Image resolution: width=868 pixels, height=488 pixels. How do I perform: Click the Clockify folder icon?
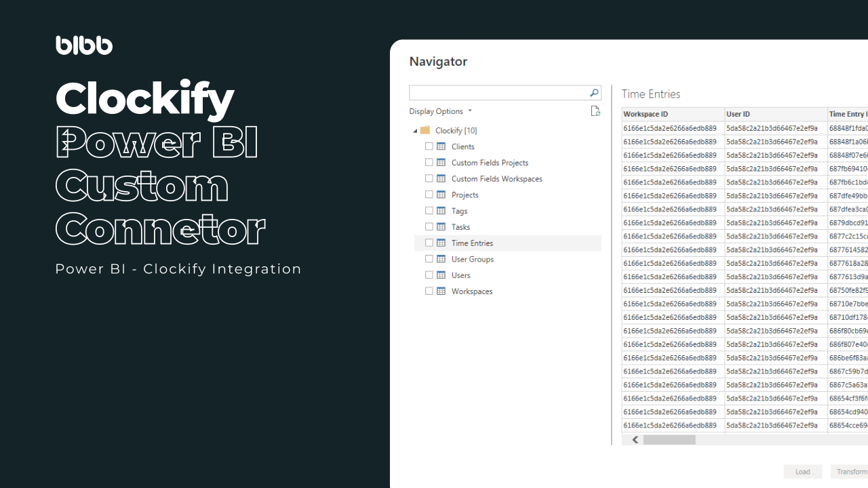coord(425,130)
